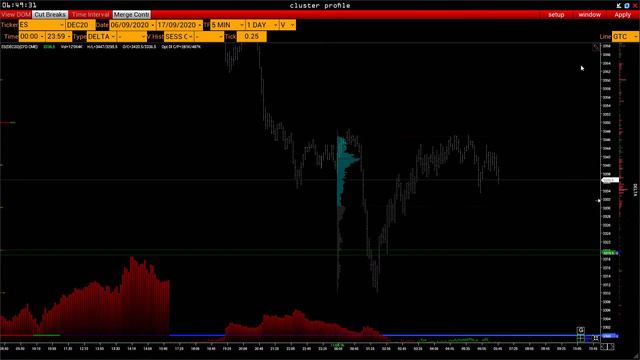This screenshot has height=360, width=640.
Task: Open the empty dropdown beside DELTA
Action: click(x=132, y=36)
